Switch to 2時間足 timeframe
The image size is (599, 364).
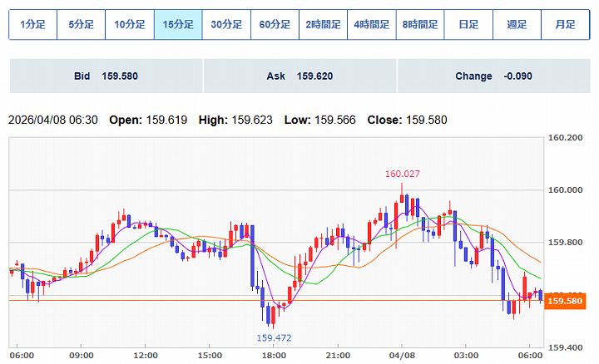pos(324,25)
